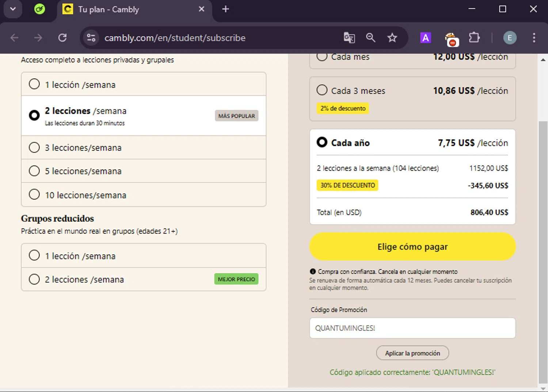Maximize the browser window
Image resolution: width=548 pixels, height=392 pixels.
tap(503, 9)
